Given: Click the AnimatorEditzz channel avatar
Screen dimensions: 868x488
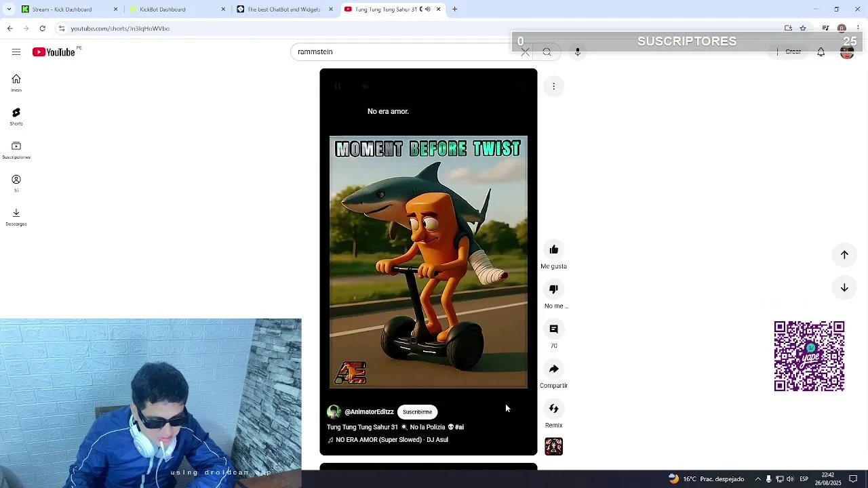Looking at the screenshot, I should [x=334, y=412].
